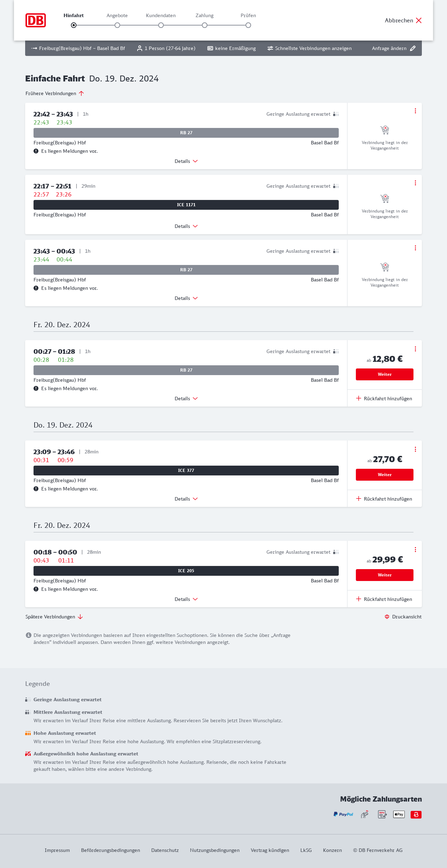This screenshot has height=868, width=447.
Task: Click Weiter for the 12,80 € fare
Action: 384,374
